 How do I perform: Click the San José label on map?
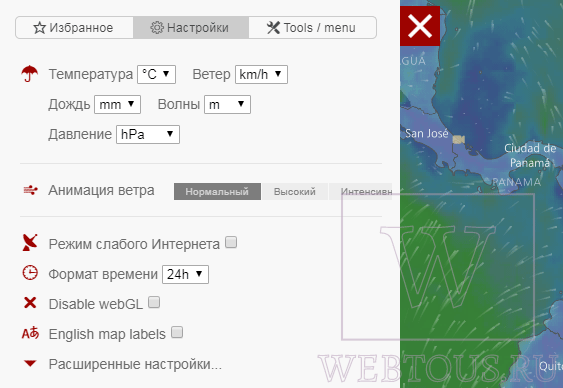427,134
